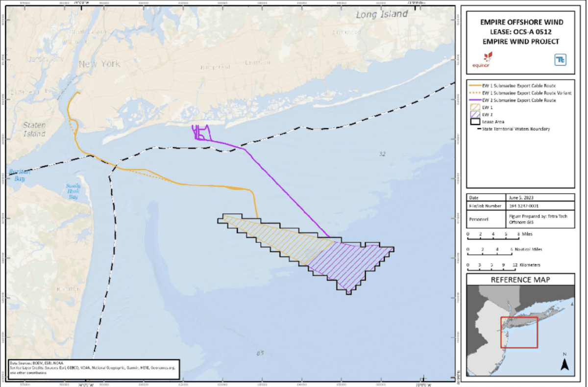Click the 'Long Island' map label

[382, 14]
